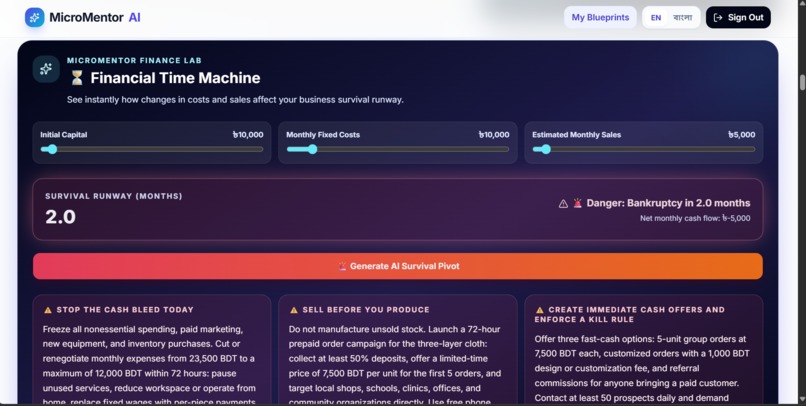Click the Net monthly cash flow text
Image resolution: width=806 pixels, height=406 pixels.
pos(695,218)
